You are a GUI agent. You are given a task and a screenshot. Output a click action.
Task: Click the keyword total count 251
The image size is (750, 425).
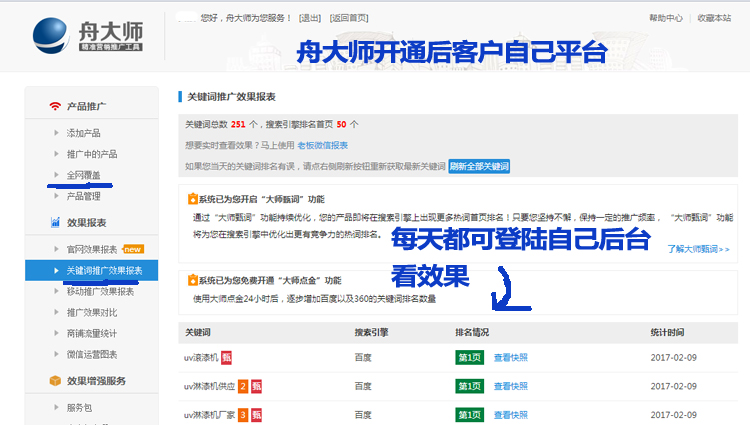(238, 124)
